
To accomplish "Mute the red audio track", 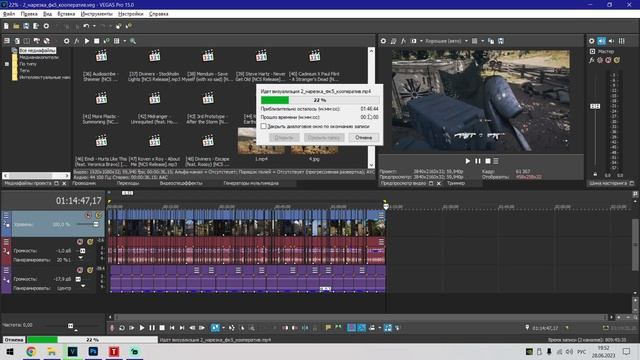I will tap(80, 242).
